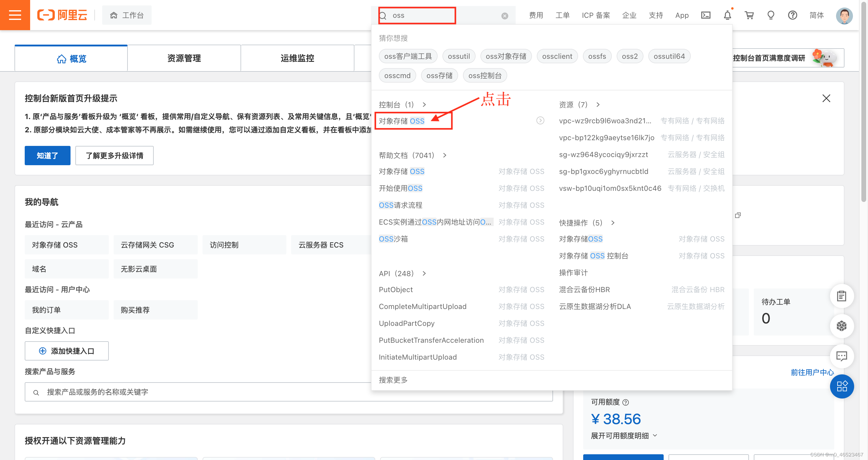Click the 知道了 button
This screenshot has height=460, width=868.
tap(48, 155)
